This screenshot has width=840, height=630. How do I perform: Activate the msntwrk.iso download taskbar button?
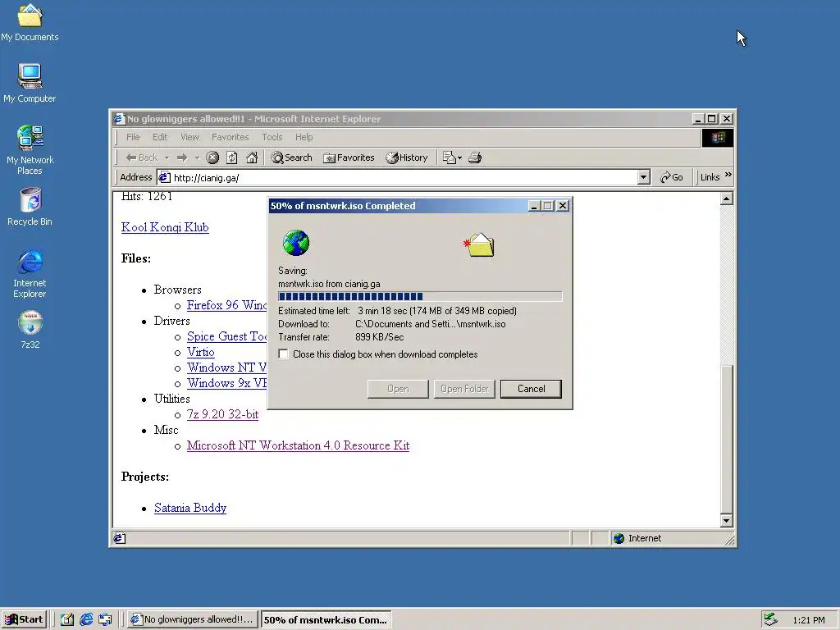tap(326, 620)
